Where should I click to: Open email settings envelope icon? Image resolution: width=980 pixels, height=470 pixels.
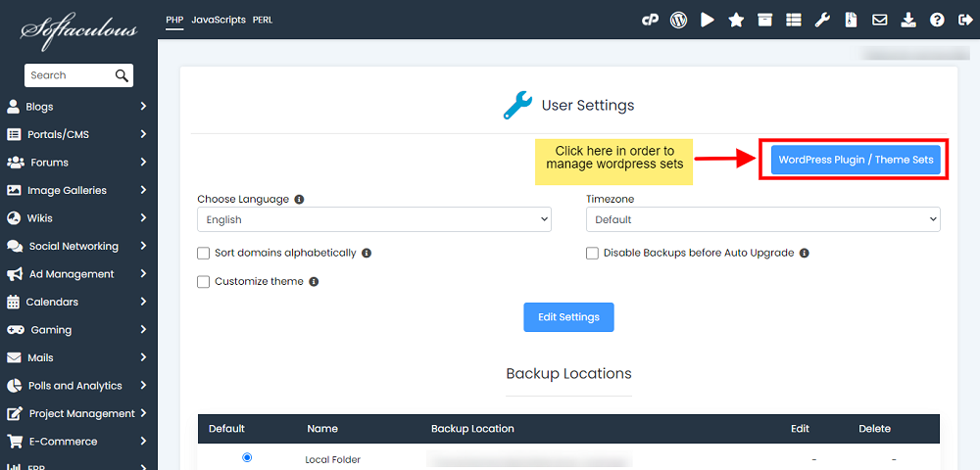coord(879,20)
